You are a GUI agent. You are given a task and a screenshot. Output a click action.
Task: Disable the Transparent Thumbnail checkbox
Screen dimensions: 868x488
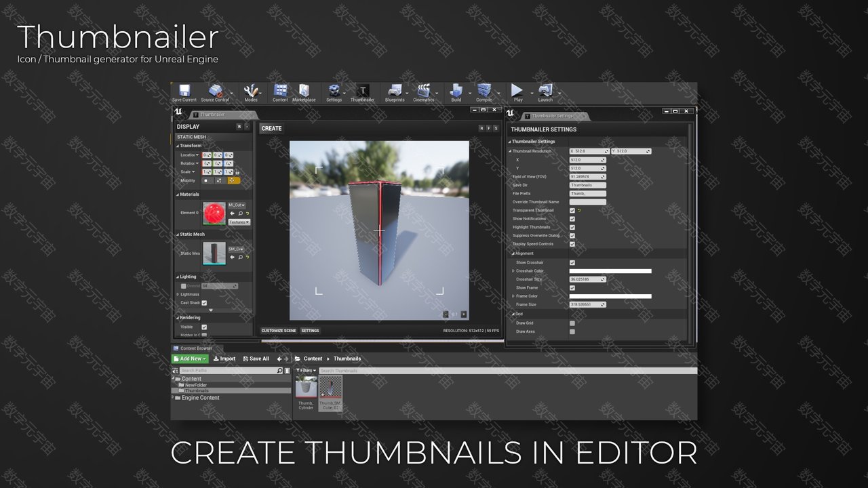click(572, 211)
